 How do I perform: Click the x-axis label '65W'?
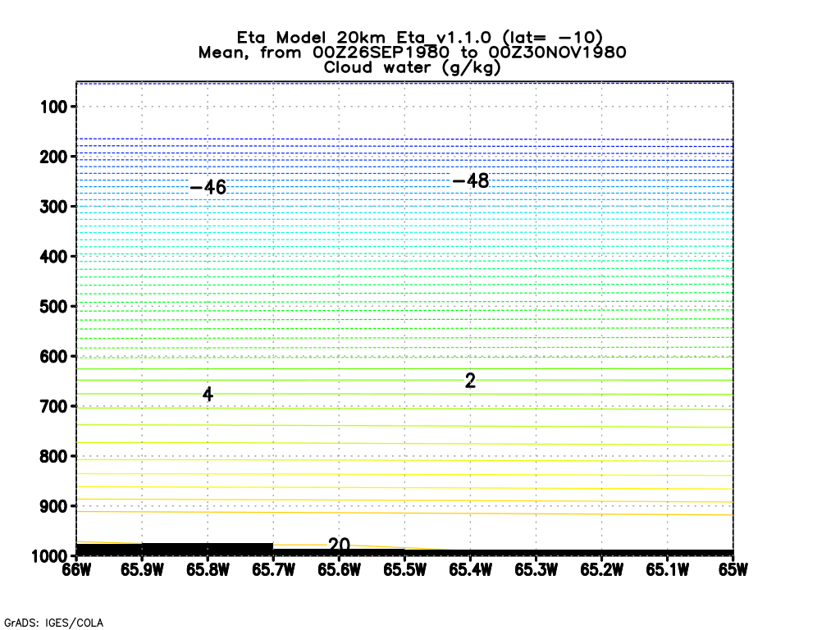click(733, 569)
